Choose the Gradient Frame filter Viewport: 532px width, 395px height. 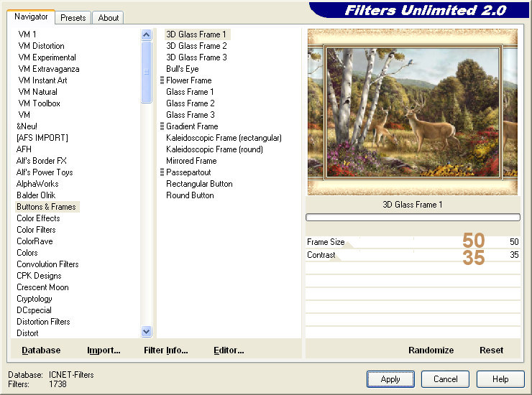click(192, 126)
